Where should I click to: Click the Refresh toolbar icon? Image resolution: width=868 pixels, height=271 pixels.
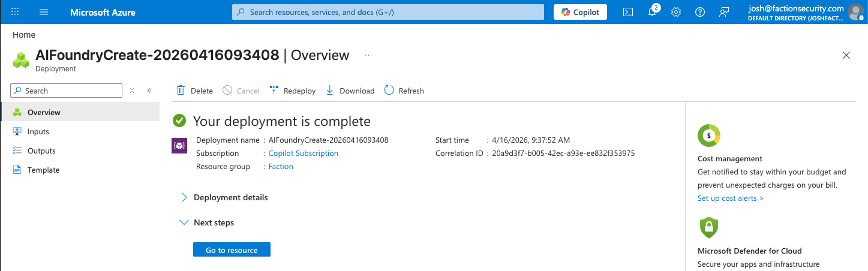[389, 91]
